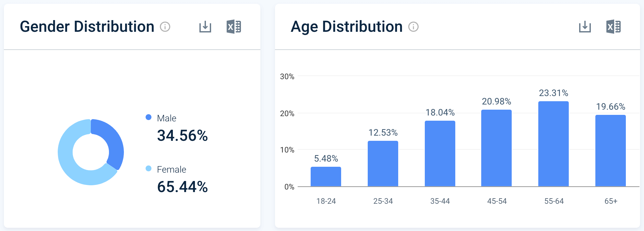Toggle the Female series in the legend
644x231 pixels.
click(x=171, y=169)
